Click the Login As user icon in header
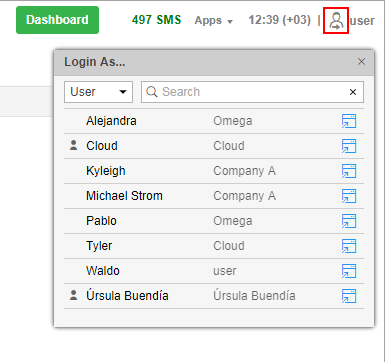385x362 pixels. point(336,21)
